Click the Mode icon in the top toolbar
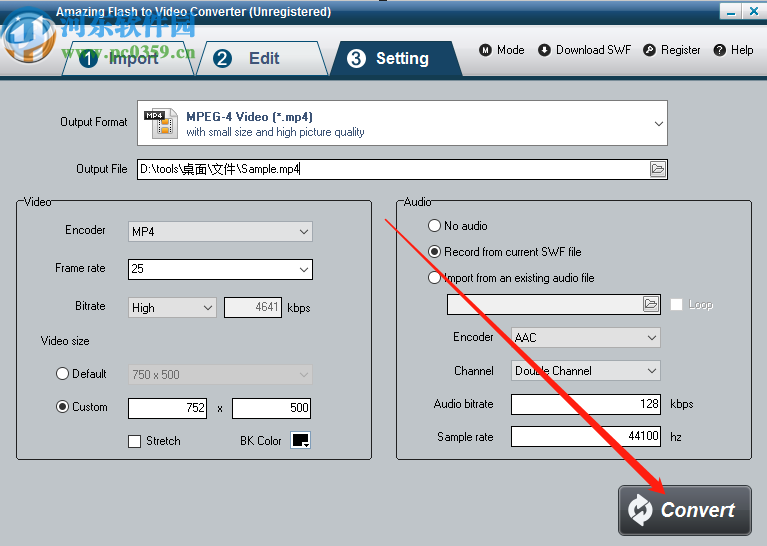The width and height of the screenshot is (767, 546). [x=485, y=50]
